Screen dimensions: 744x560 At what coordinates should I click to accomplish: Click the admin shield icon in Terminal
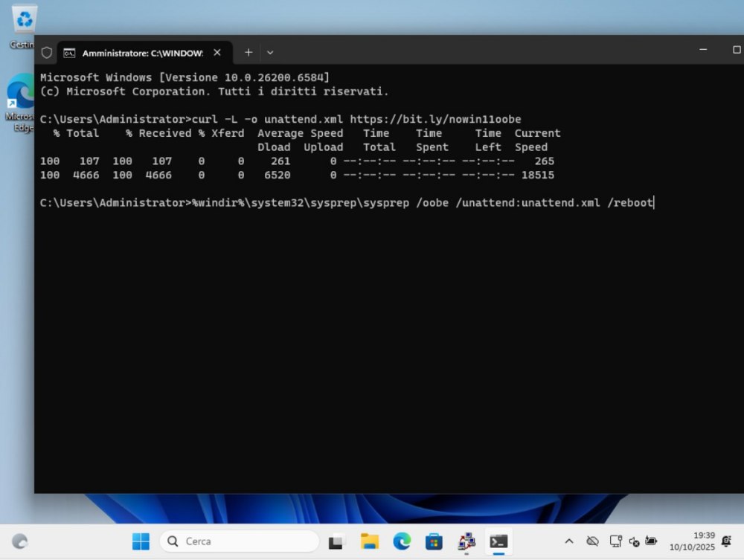[47, 53]
